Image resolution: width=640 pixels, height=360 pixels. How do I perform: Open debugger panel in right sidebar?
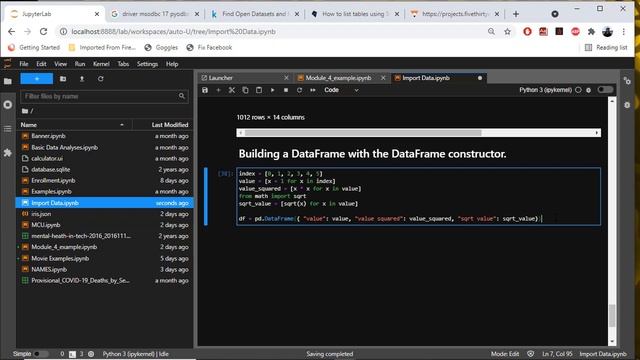click(x=627, y=105)
